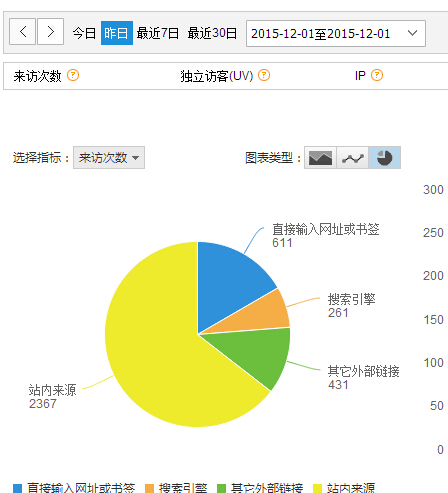Expand date range dropdown chevron
Image resolution: width=448 pixels, height=493 pixels.
pyautogui.click(x=412, y=33)
